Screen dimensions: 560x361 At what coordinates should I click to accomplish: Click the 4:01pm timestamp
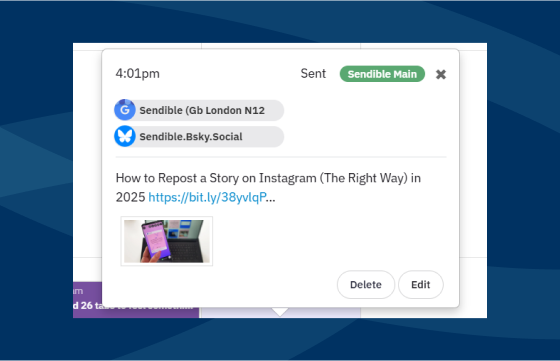pos(138,74)
